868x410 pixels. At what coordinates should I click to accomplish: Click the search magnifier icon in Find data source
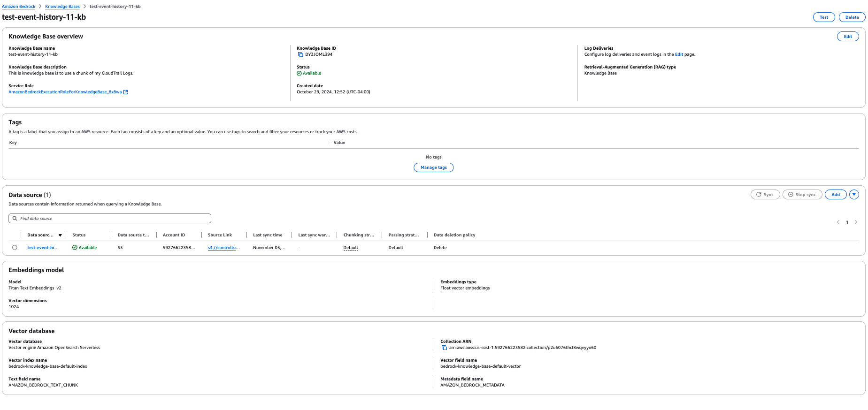point(15,219)
